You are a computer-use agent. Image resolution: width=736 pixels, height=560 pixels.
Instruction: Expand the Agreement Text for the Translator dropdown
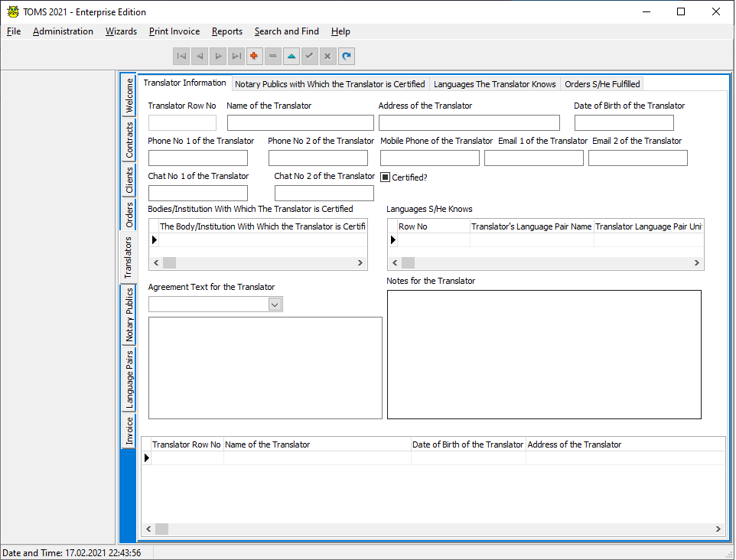(x=275, y=304)
